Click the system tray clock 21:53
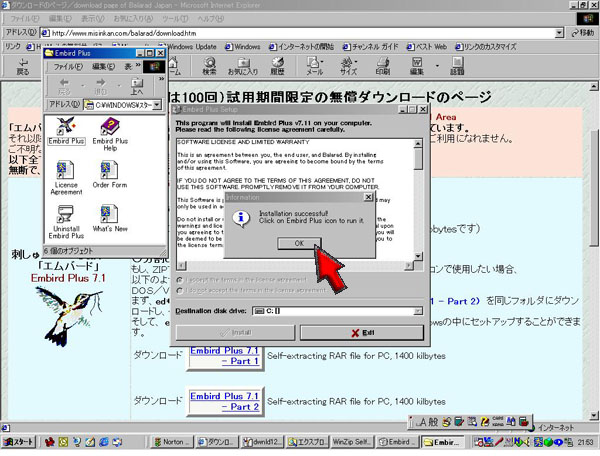 [x=585, y=442]
